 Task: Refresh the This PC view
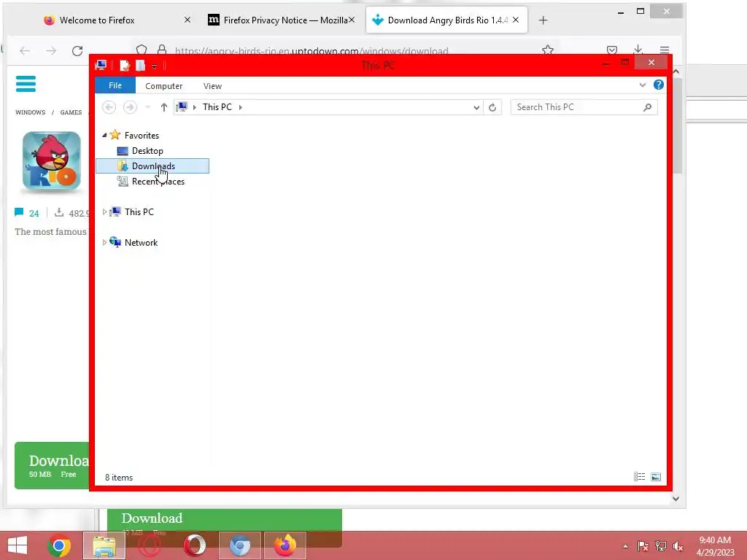pos(492,108)
